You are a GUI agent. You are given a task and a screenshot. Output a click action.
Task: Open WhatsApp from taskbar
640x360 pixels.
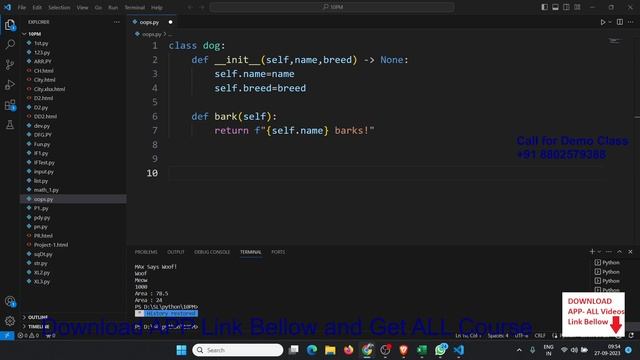click(440, 350)
